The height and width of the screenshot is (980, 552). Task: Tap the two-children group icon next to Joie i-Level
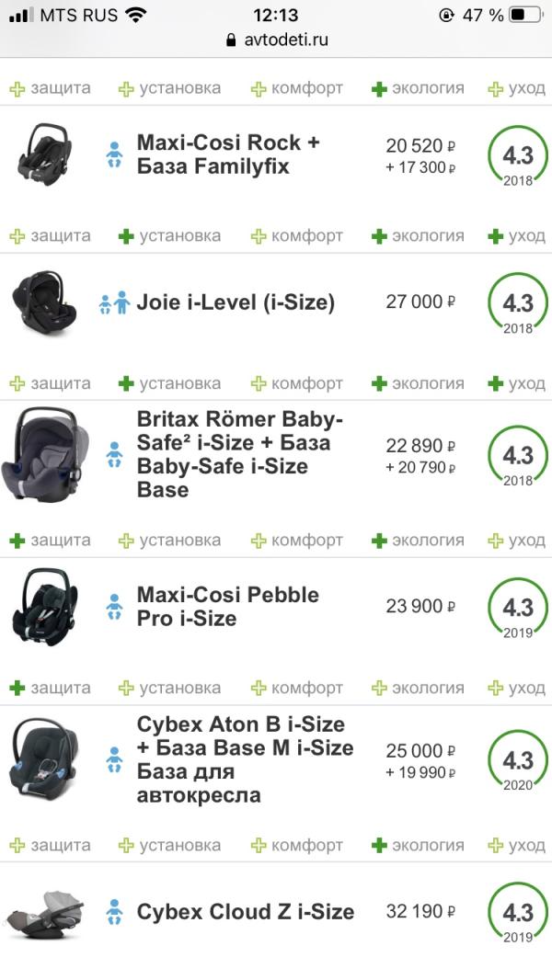pos(114,302)
